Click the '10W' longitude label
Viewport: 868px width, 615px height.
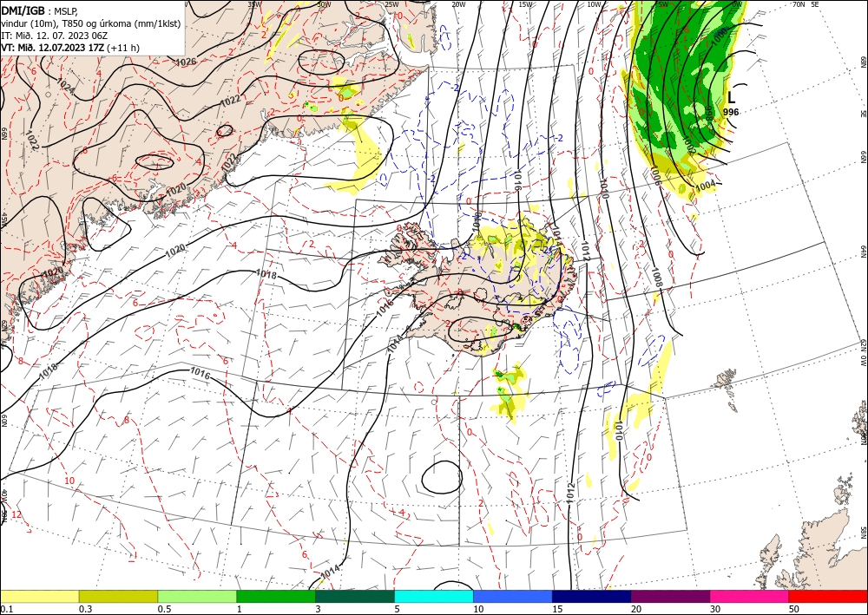[594, 4]
